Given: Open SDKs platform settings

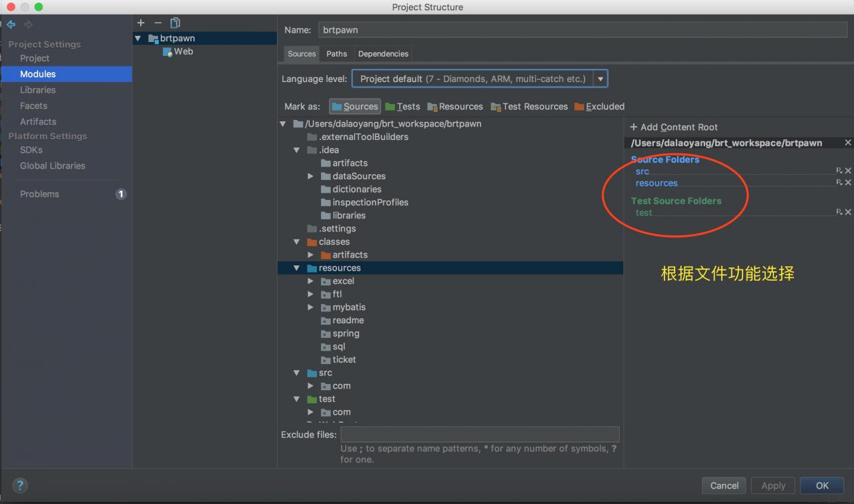Looking at the screenshot, I should pos(31,150).
